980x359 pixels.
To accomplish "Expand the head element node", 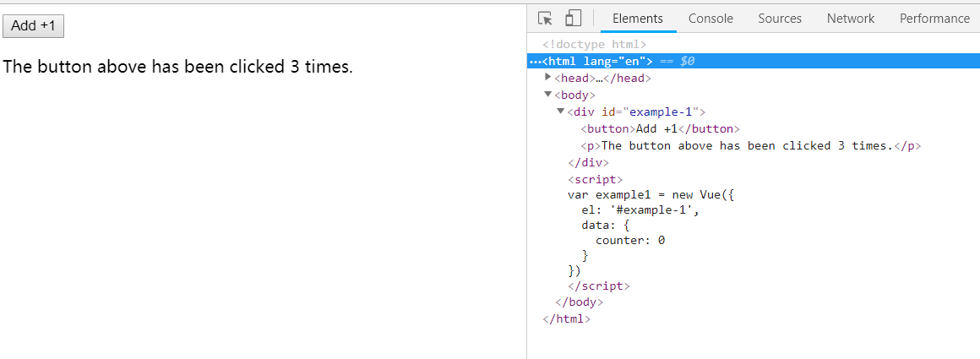I will pyautogui.click(x=548, y=78).
